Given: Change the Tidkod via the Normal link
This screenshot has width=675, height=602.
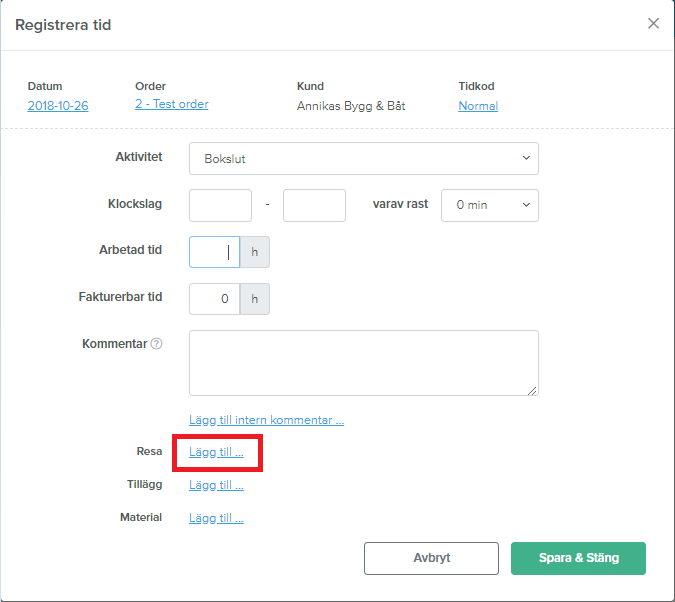Looking at the screenshot, I should click(x=478, y=106).
